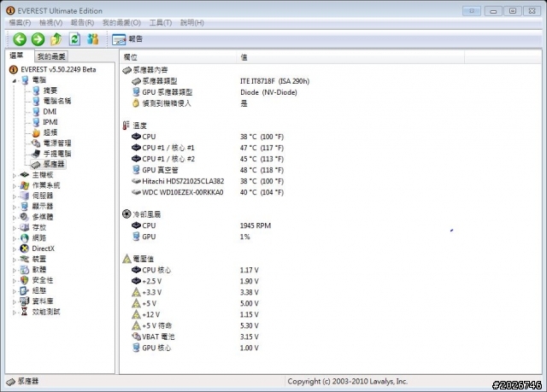547x392 pixels.
Task: Select the DirectX tree item
Action: [38, 249]
